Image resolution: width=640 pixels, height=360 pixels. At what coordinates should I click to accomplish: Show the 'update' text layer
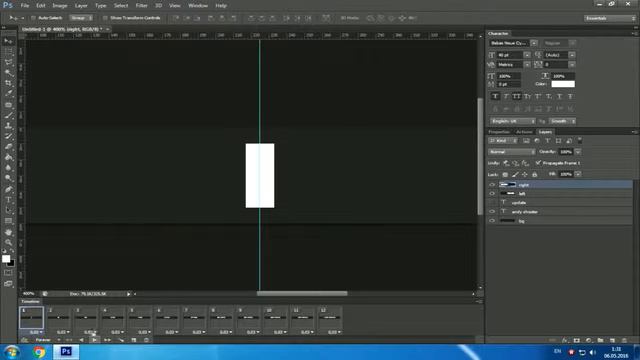pos(492,202)
